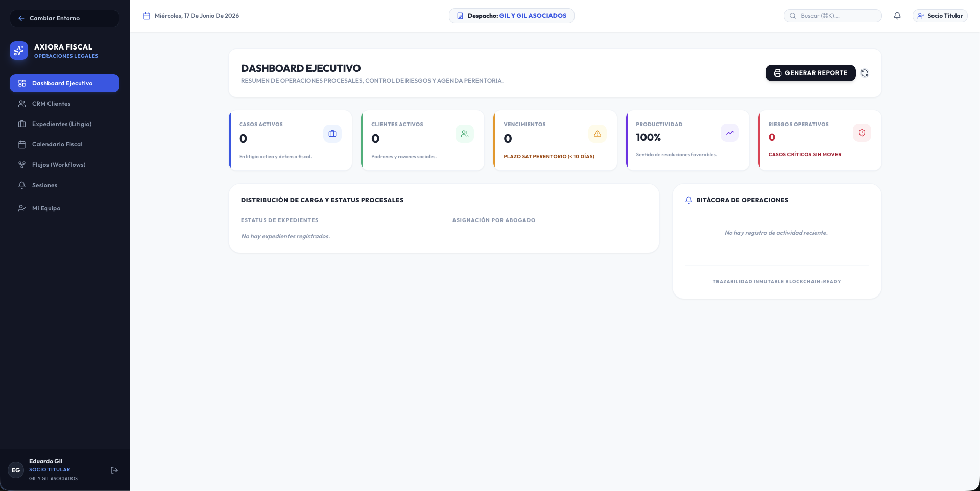Click the EG user avatar
The width and height of the screenshot is (980, 491).
(x=16, y=470)
